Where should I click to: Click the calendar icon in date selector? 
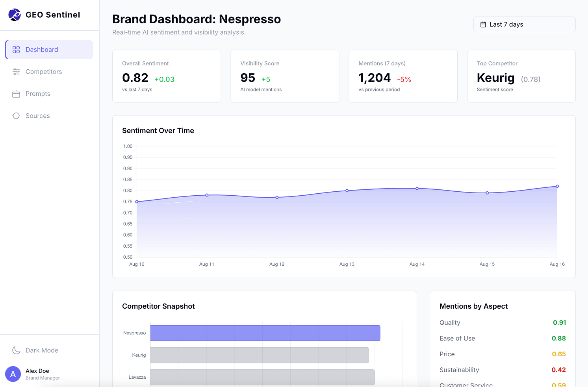[483, 24]
